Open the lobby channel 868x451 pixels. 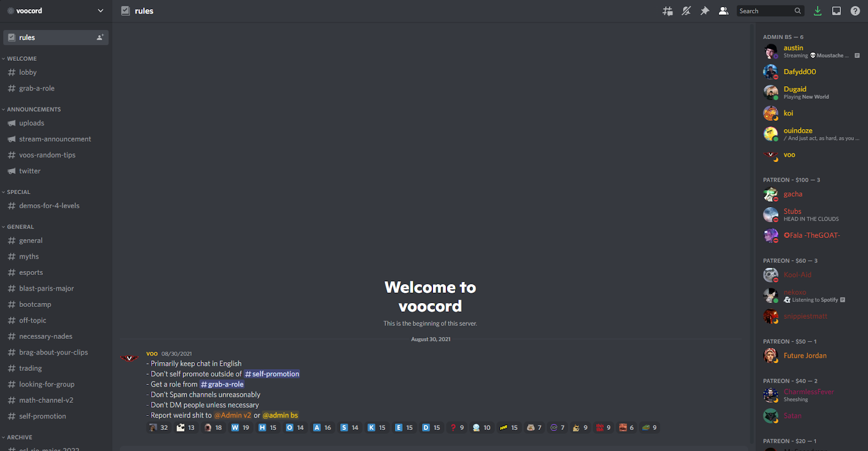pos(56,72)
